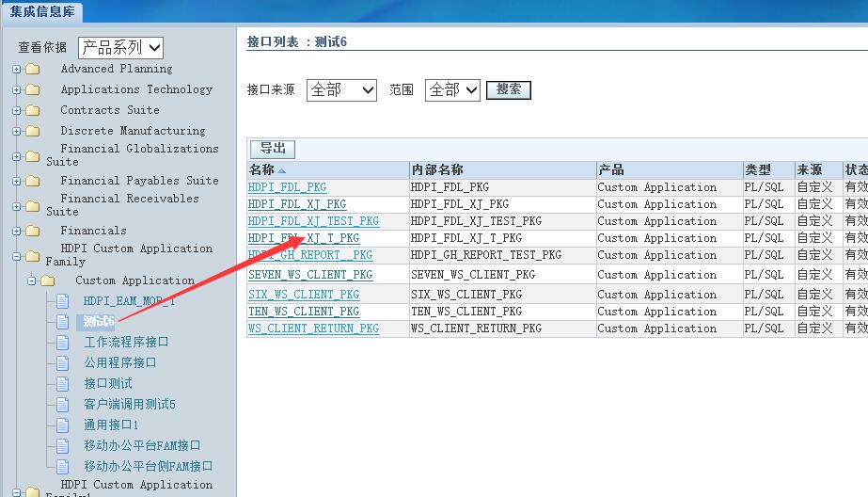Click the document icon beside 接口测试
Image resolution: width=868 pixels, height=497 pixels.
click(63, 384)
